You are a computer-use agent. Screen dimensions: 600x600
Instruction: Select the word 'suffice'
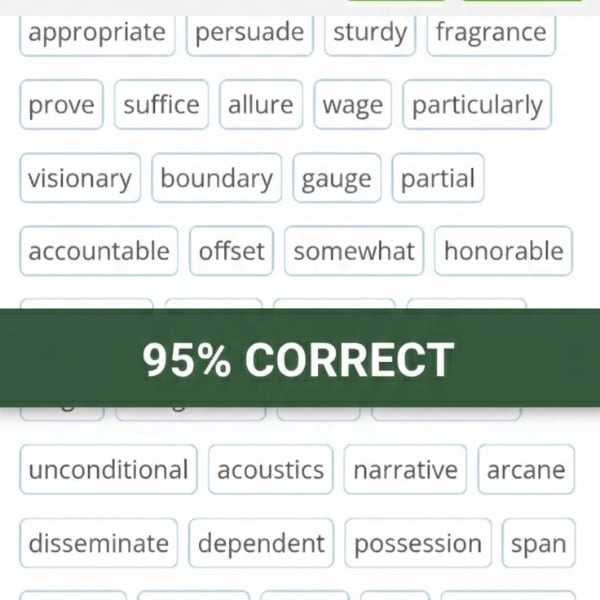point(161,105)
